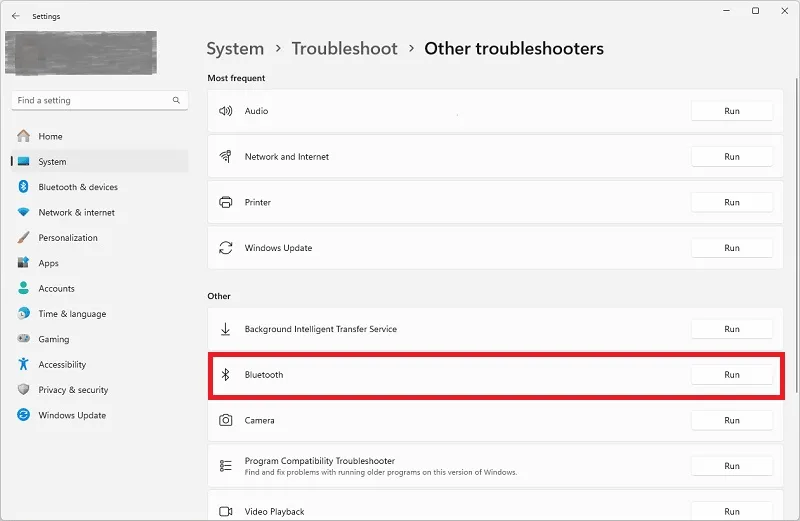Click the back arrow in Settings title bar
The height and width of the screenshot is (521, 800).
click(16, 16)
